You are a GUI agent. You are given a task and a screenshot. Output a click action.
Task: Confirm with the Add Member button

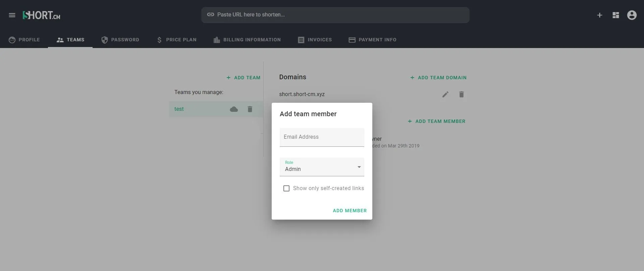(350, 211)
